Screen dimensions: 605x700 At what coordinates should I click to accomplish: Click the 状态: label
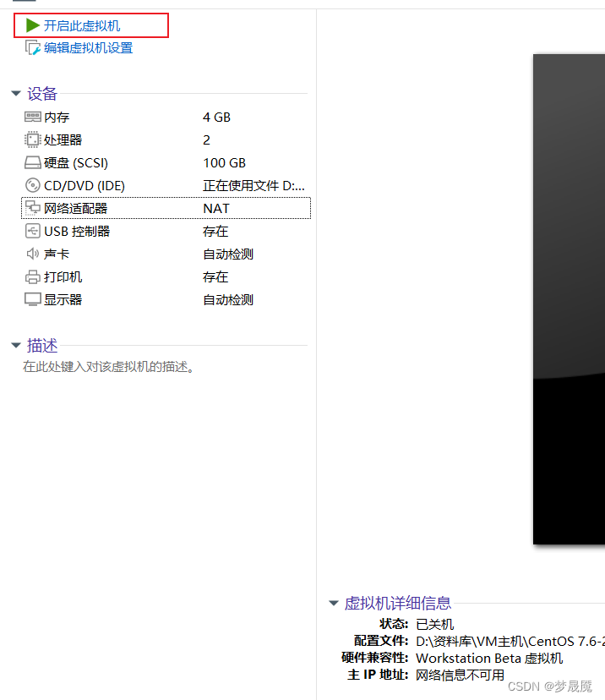click(x=394, y=624)
